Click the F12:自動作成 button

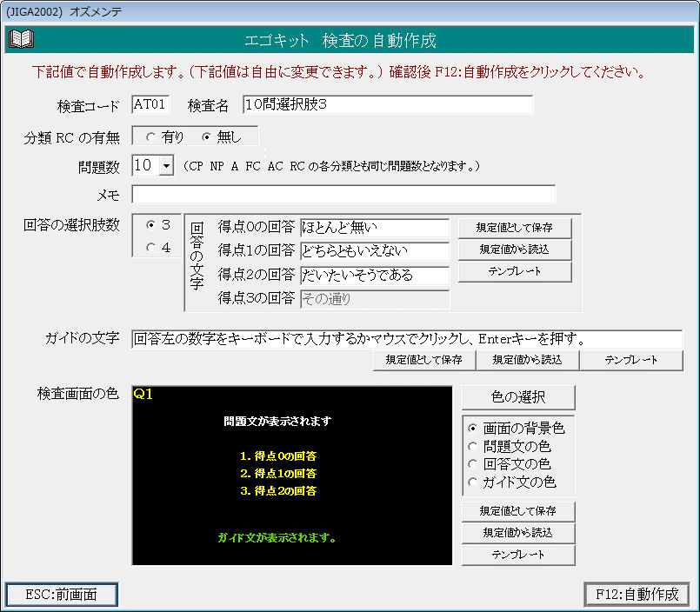click(637, 595)
